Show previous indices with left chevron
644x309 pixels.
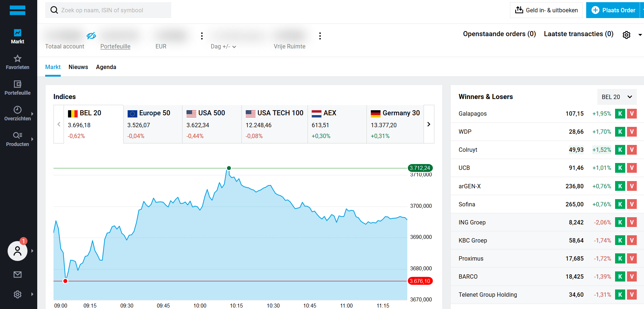coord(59,124)
